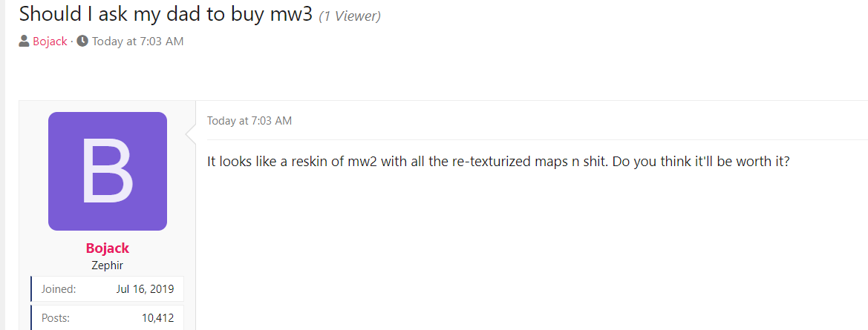Viewport: 868px width, 330px height.
Task: Click the (1 Viewer) count
Action: 350,16
